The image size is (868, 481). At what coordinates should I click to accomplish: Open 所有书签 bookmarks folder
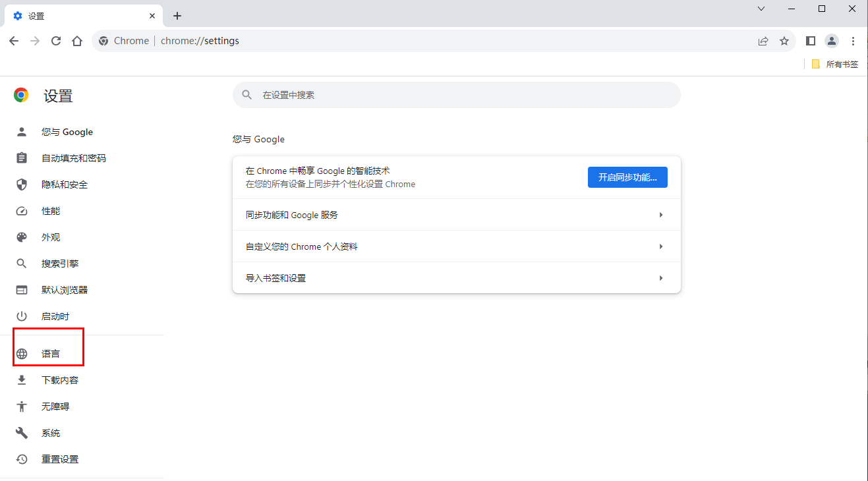click(x=834, y=64)
